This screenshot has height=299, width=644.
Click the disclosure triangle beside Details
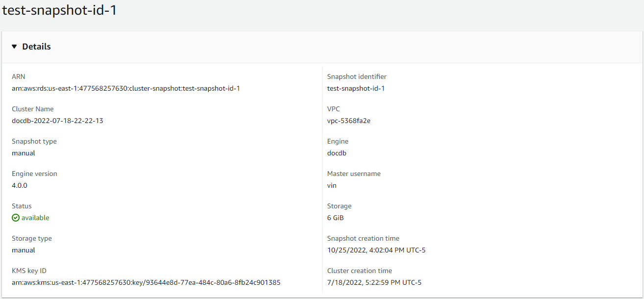tap(14, 46)
